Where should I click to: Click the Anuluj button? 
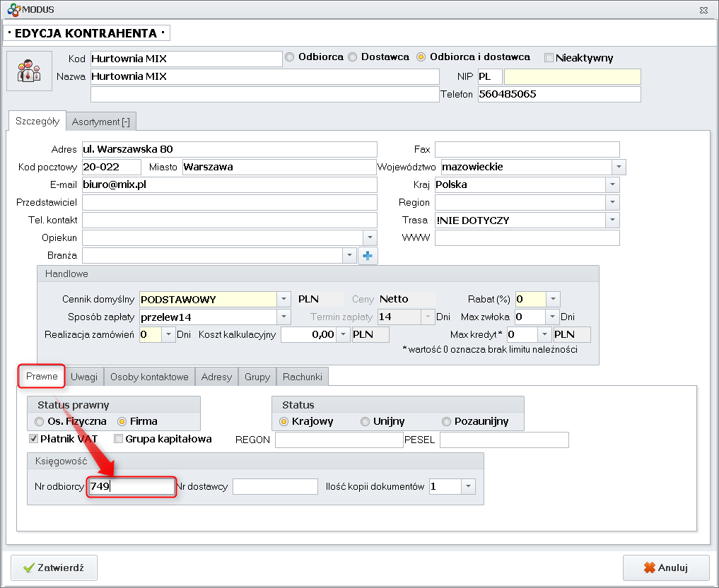coord(665,568)
